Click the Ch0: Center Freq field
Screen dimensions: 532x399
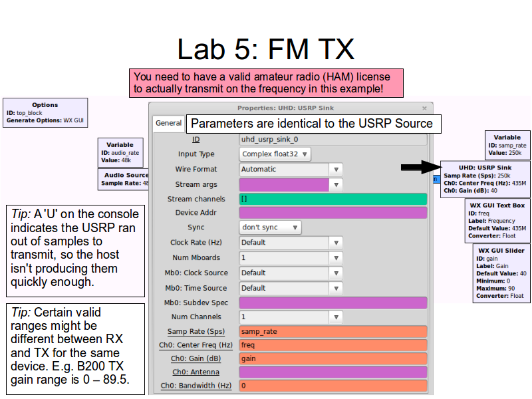click(332, 346)
